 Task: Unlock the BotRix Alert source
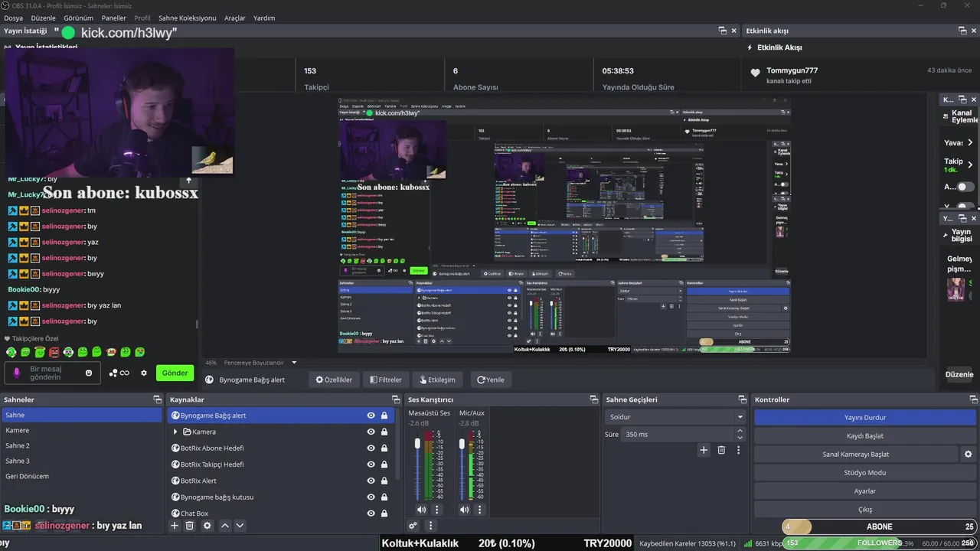384,481
